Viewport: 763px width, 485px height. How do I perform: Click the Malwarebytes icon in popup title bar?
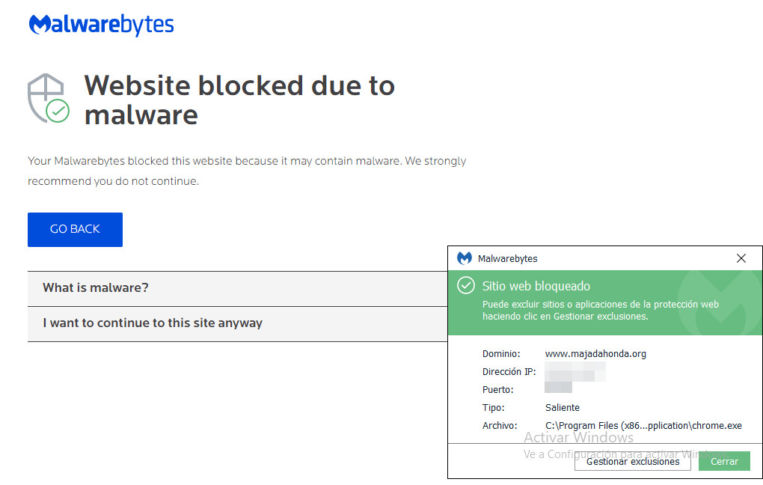[464, 258]
